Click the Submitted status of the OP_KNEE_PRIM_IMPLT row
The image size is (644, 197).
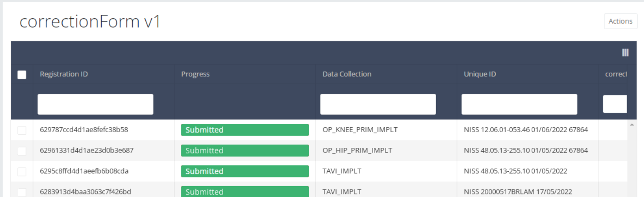click(245, 130)
